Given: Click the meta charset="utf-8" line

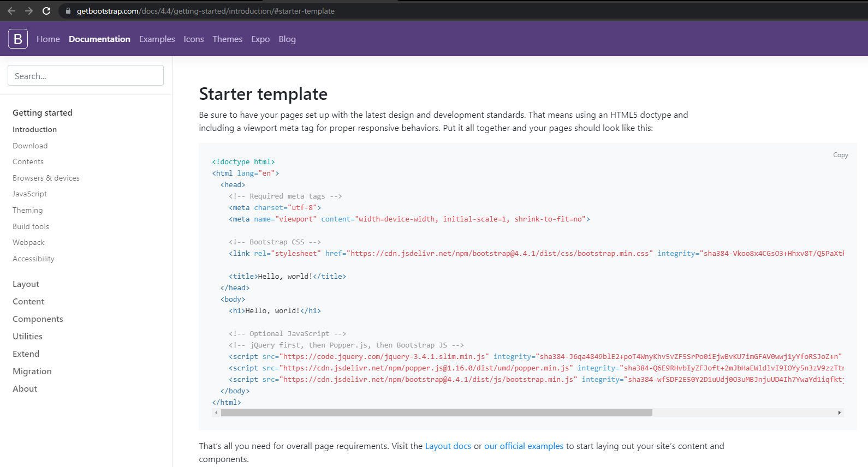Looking at the screenshot, I should [275, 208].
